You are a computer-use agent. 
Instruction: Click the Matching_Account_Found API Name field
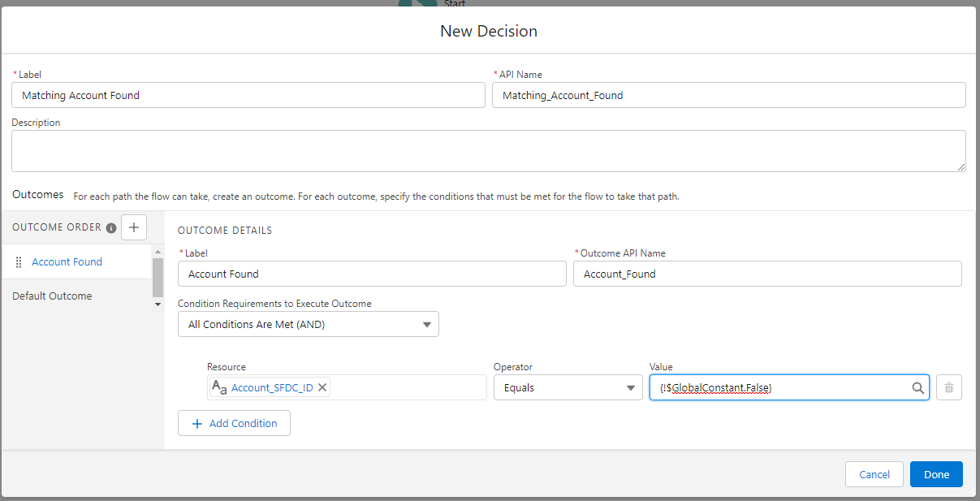(729, 95)
